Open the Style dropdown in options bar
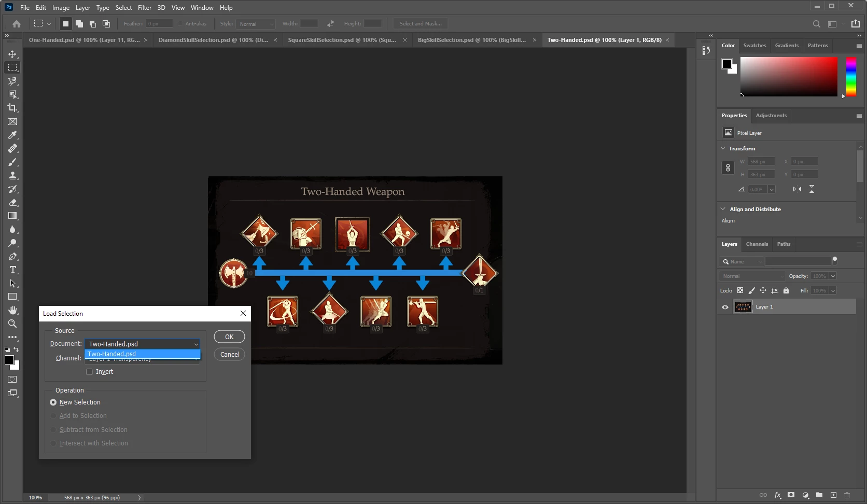The width and height of the screenshot is (867, 504). [255, 24]
